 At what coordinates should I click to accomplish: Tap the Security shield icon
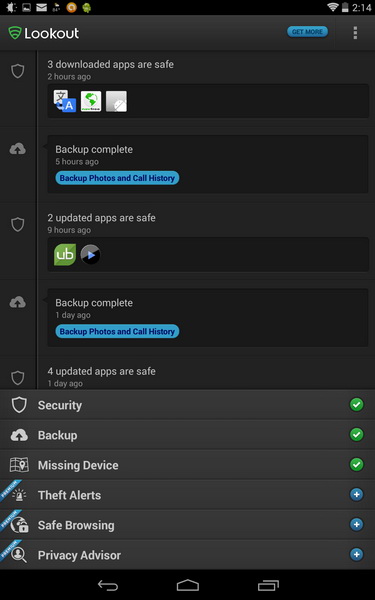(x=19, y=405)
